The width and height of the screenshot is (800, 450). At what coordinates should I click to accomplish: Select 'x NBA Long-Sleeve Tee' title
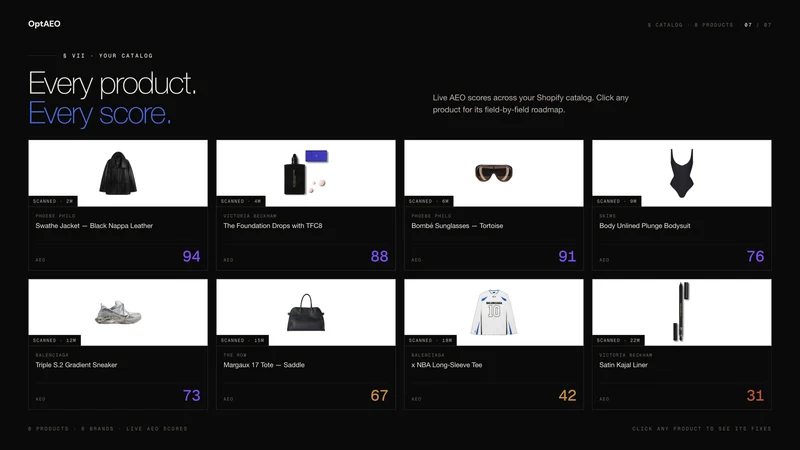[446, 365]
